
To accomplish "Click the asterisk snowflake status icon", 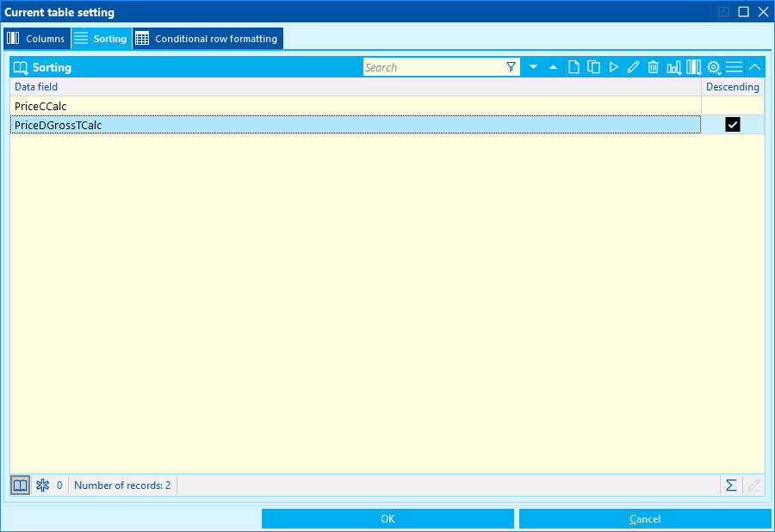I will click(x=42, y=485).
